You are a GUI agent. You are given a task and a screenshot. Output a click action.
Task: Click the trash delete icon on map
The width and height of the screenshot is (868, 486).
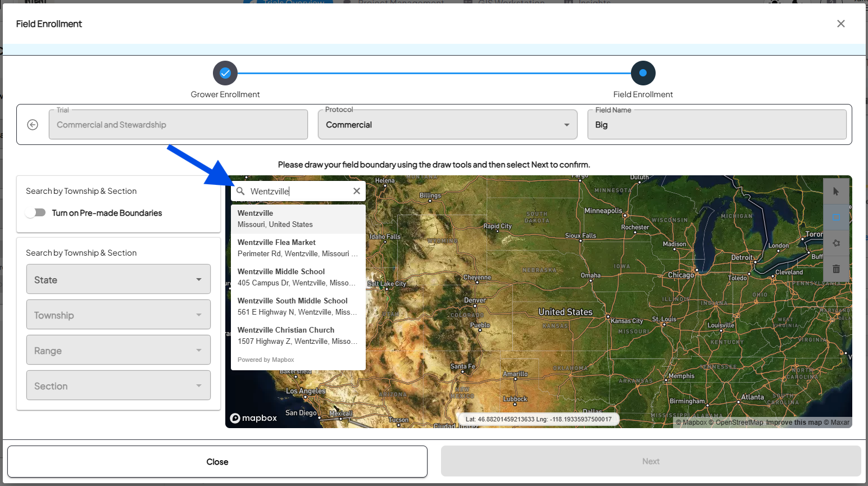(x=836, y=269)
